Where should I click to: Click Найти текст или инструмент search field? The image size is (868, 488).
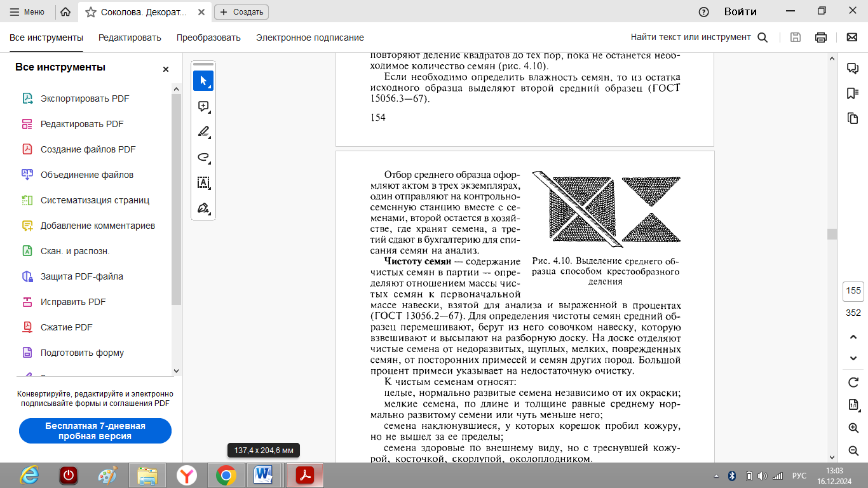699,37
